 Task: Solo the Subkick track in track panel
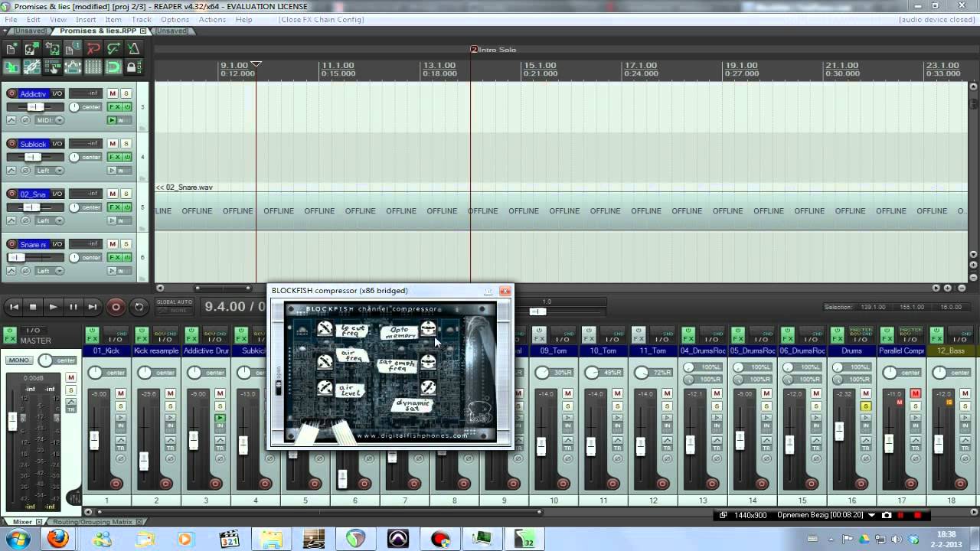[126, 144]
